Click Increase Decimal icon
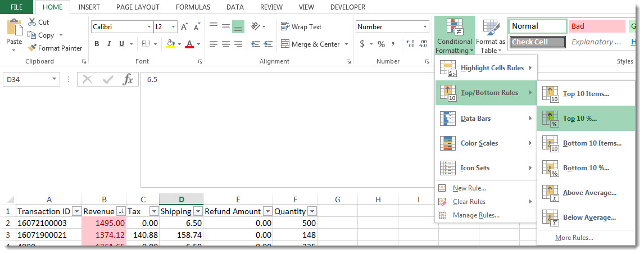Screen dimensions: 644x254 410,44
